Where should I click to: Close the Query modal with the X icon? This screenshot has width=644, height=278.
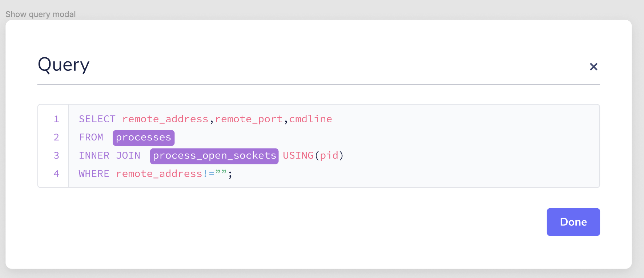click(593, 67)
